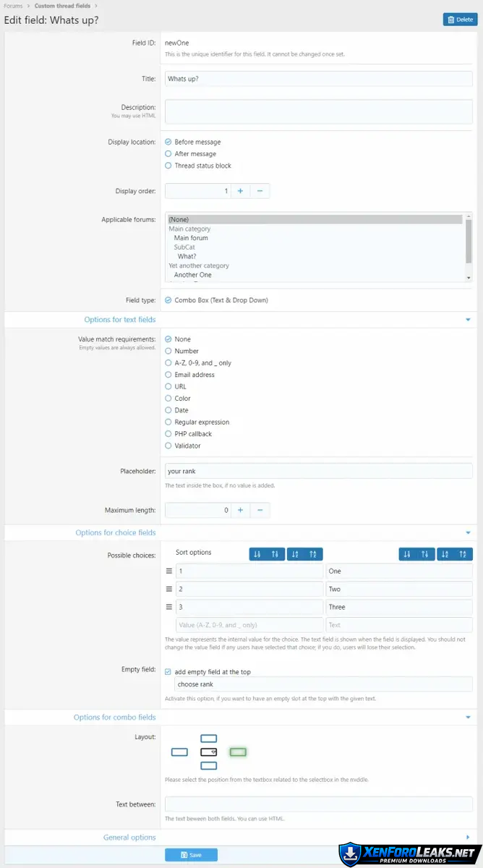Collapse 'Options for text fields' section
The image size is (483, 868).
pyautogui.click(x=468, y=320)
